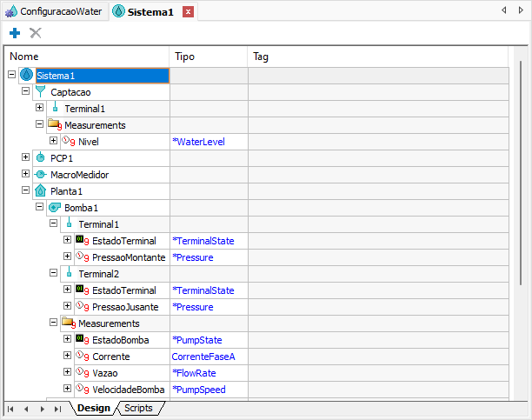Switch to the ConfiguracaoWater tab

pos(53,11)
